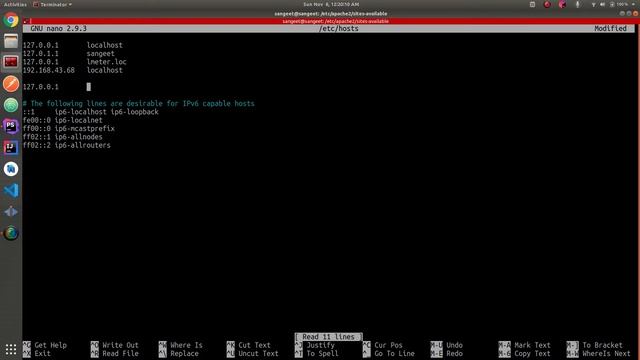The image size is (640, 360).
Task: Click 'ip6-localhost ip6-loopback' line
Action: pyautogui.click(x=107, y=112)
